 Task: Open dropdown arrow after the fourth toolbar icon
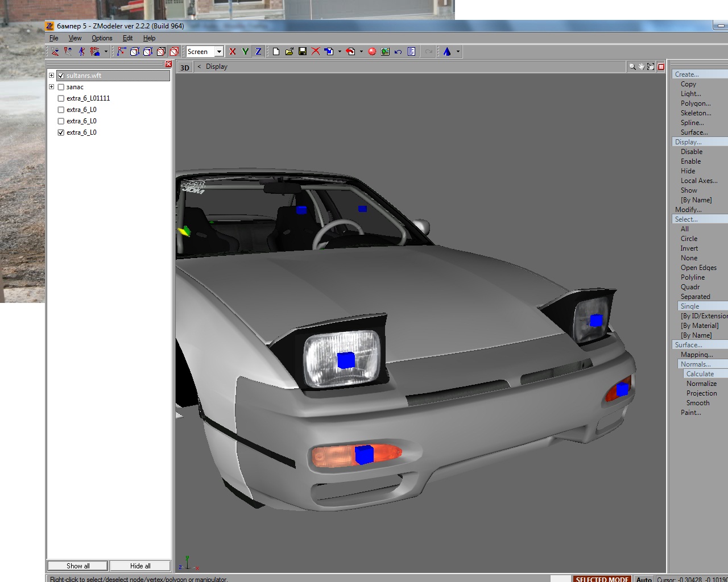106,51
